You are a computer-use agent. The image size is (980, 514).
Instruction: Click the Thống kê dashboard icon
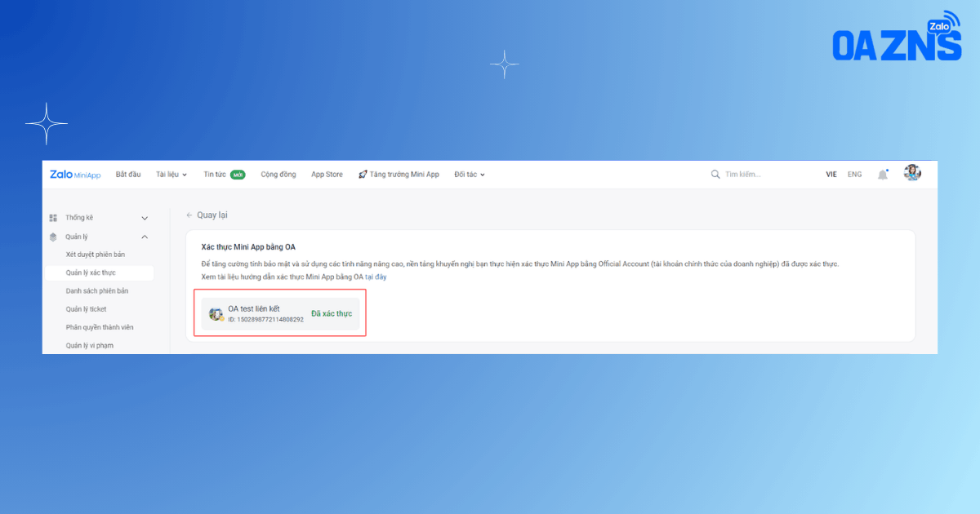(x=53, y=218)
